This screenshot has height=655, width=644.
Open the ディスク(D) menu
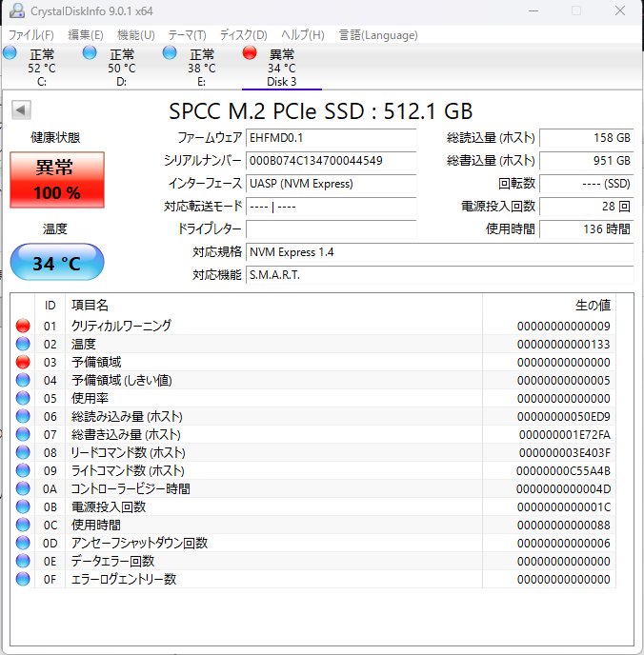tap(244, 35)
